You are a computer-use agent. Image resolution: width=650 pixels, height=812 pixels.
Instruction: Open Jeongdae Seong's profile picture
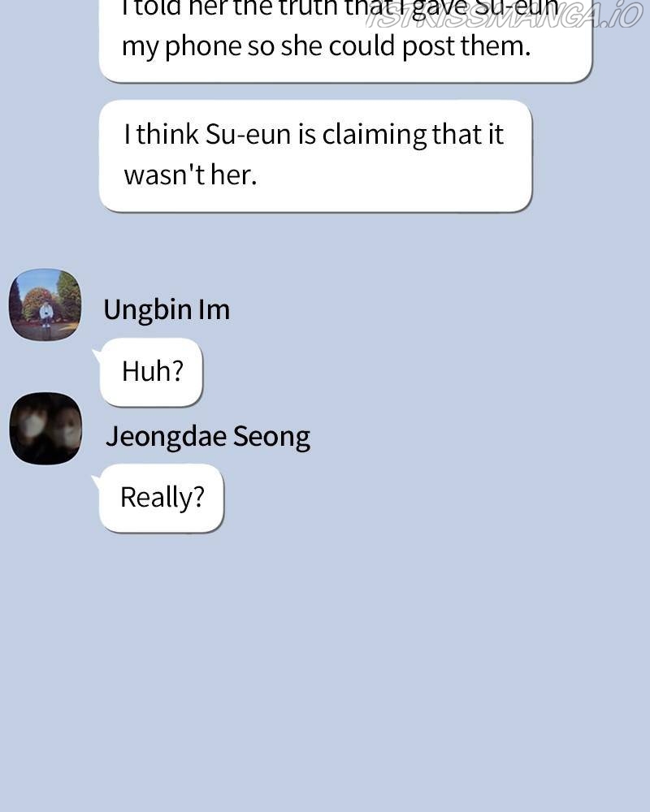(45, 428)
